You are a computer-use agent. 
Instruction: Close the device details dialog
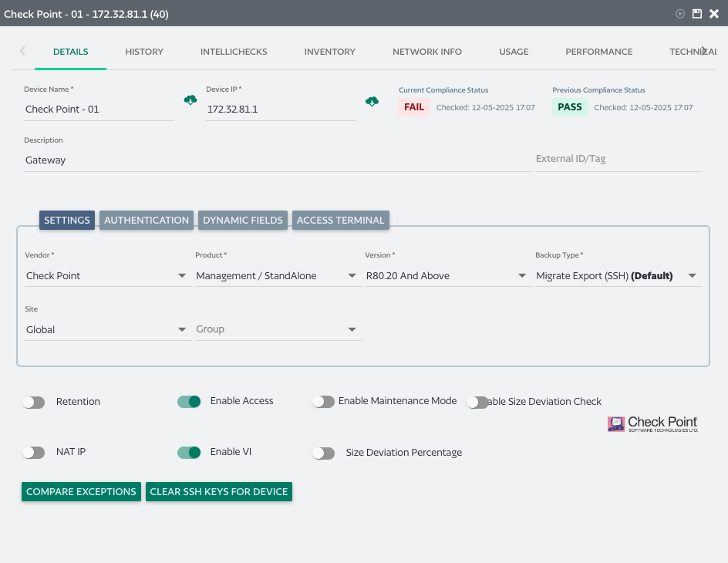[714, 14]
